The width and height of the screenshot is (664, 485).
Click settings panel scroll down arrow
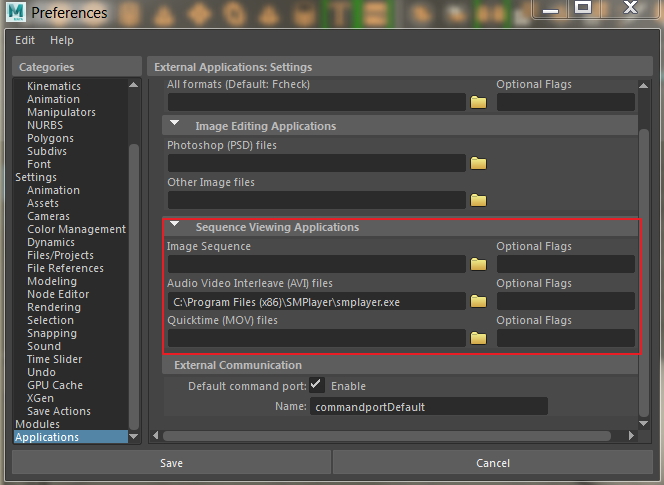click(644, 423)
